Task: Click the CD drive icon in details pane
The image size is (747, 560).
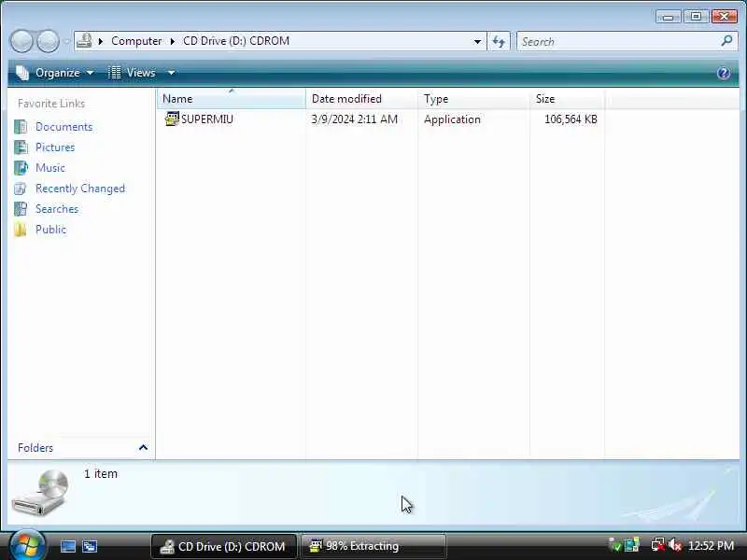Action: point(40,493)
